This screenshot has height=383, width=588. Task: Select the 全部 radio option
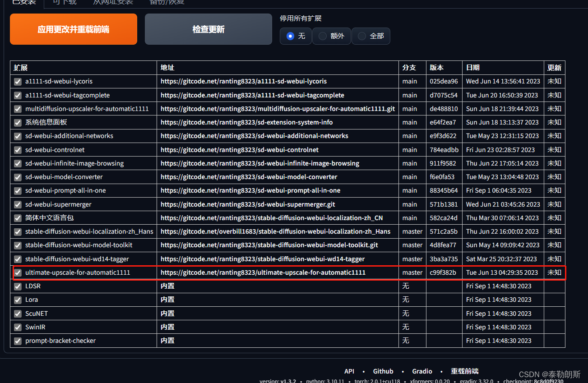pos(370,36)
